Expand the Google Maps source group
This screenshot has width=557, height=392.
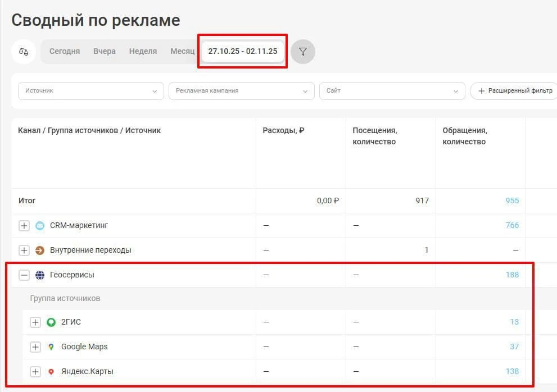[35, 347]
